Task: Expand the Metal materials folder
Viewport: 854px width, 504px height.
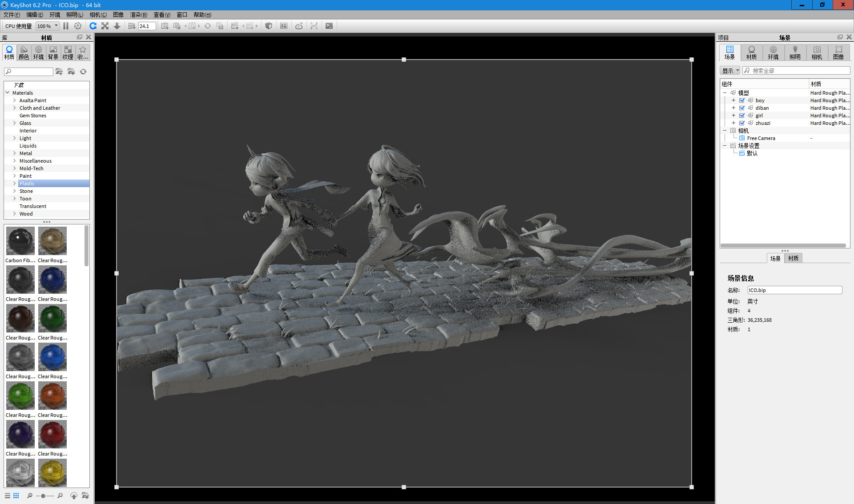Action: 14,153
